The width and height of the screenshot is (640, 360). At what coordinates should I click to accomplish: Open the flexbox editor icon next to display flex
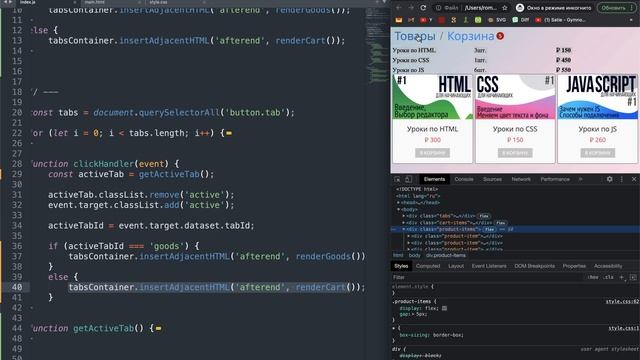(444, 308)
